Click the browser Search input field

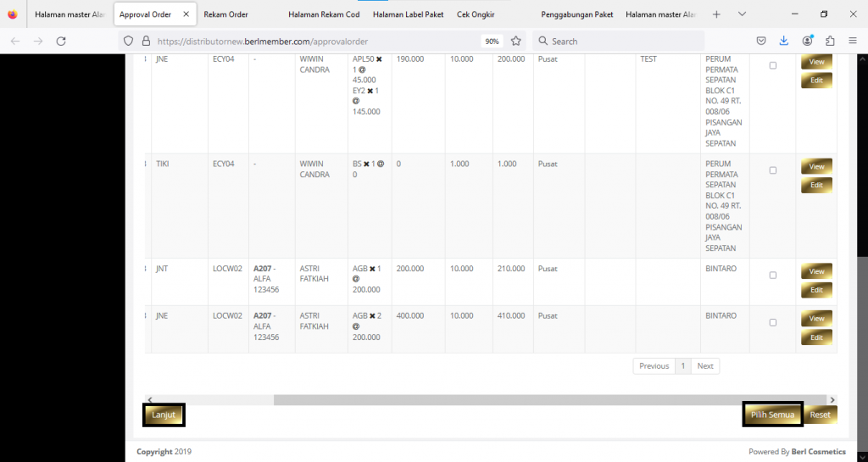coord(623,41)
